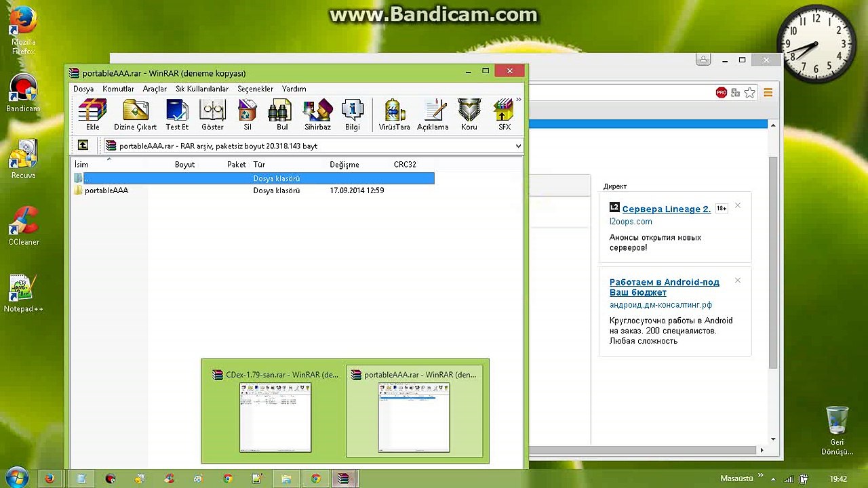Open Recuva desktop shortcut
The width and height of the screenshot is (868, 488).
pyautogui.click(x=23, y=159)
